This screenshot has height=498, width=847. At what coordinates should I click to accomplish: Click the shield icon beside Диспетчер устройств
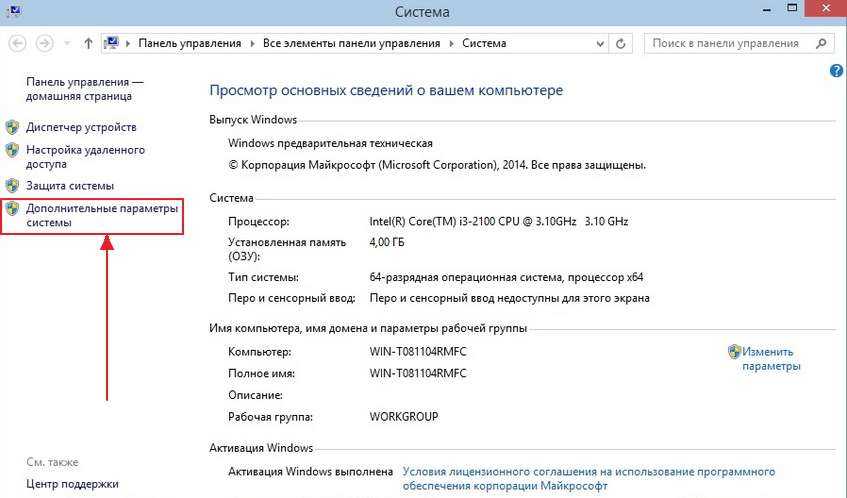(12, 128)
